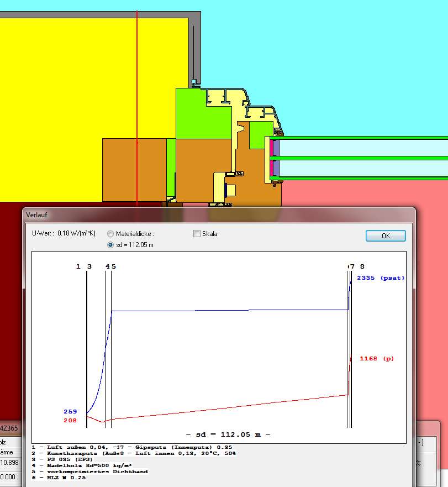The image size is (448, 487).
Task: Click the 2335 (psat) value label
Action: 381,277
